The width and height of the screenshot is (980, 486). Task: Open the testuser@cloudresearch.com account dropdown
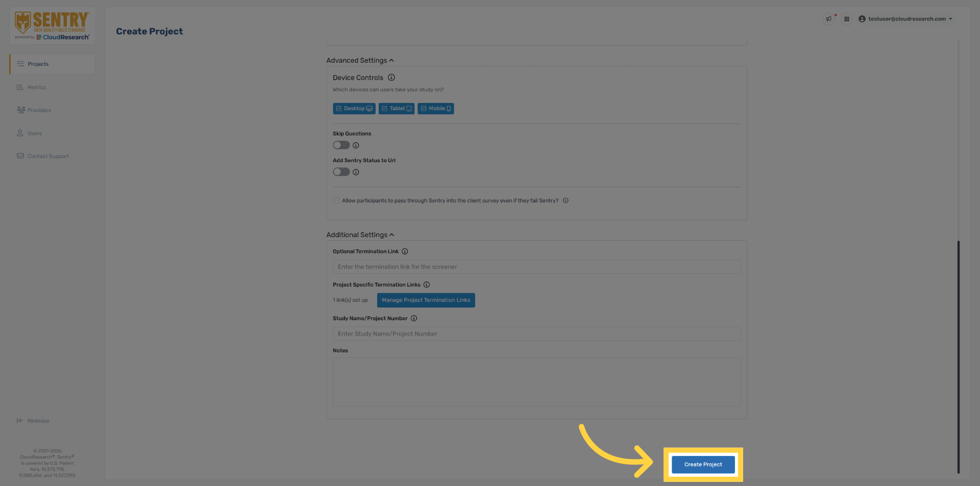(906, 19)
